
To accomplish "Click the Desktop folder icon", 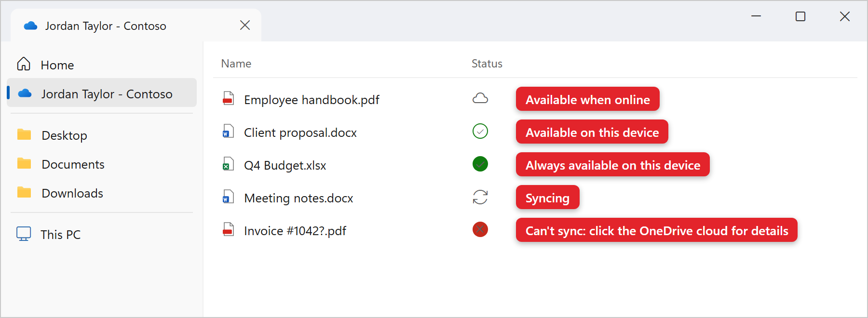I will [24, 134].
